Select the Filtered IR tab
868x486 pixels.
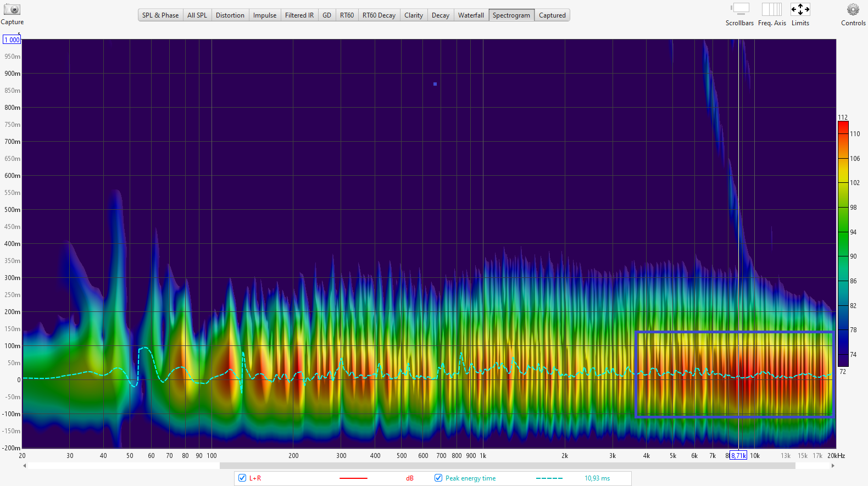coord(299,15)
